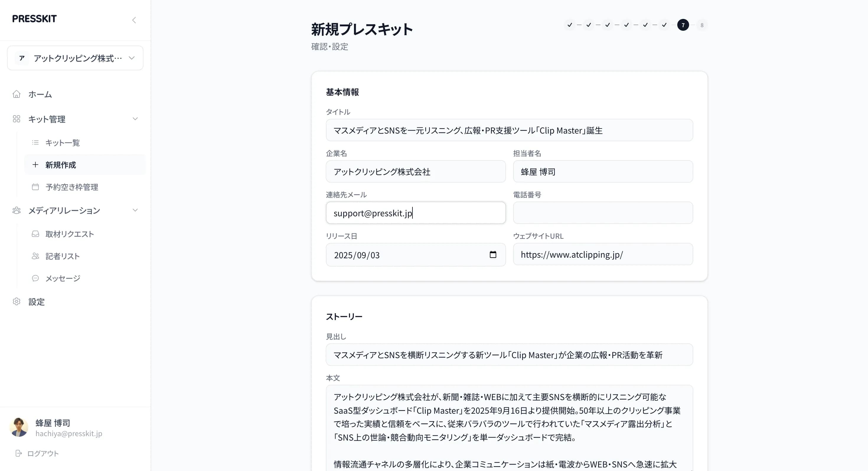The width and height of the screenshot is (868, 471).
Task: Click in the リリース日 date field
Action: tap(415, 255)
